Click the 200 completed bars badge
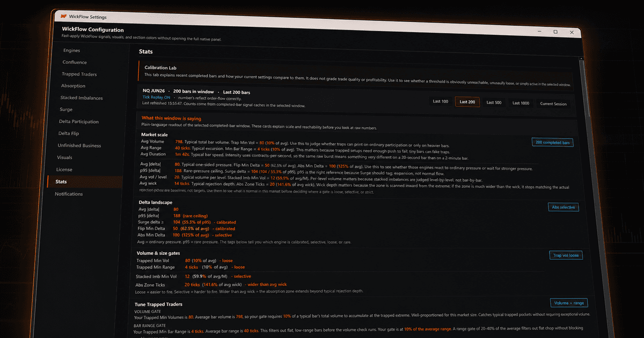Viewport: 644px width, 338px height. (x=552, y=143)
